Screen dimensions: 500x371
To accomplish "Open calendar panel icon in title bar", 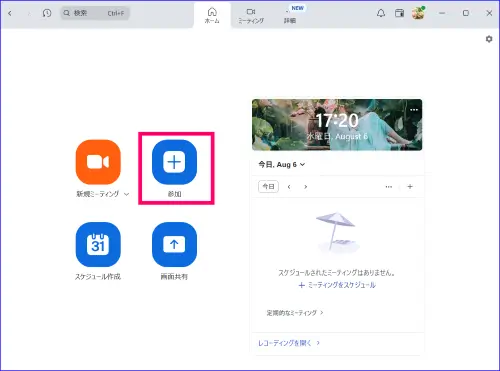I will [399, 13].
